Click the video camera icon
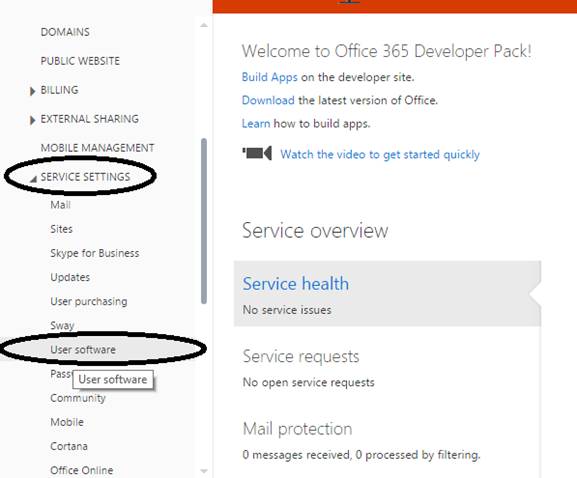Image resolution: width=577 pixels, height=478 pixels. [257, 153]
